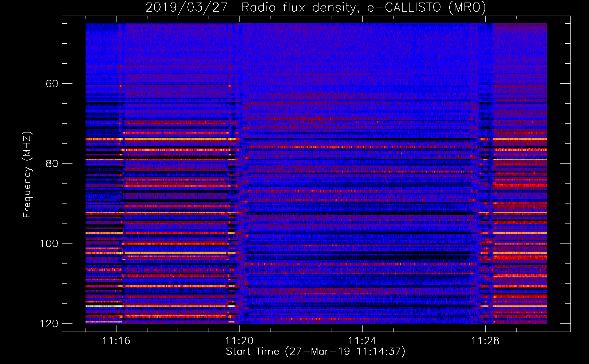
Task: Click the 11:28 time tick label
Action: [485, 341]
